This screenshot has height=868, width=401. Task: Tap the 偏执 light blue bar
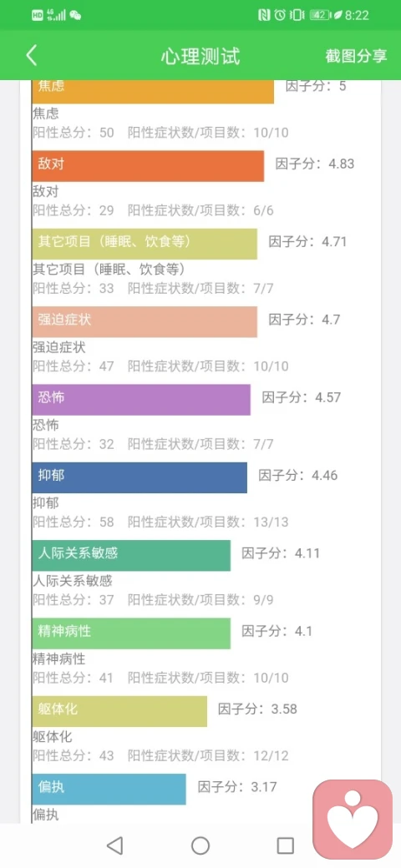point(109,790)
